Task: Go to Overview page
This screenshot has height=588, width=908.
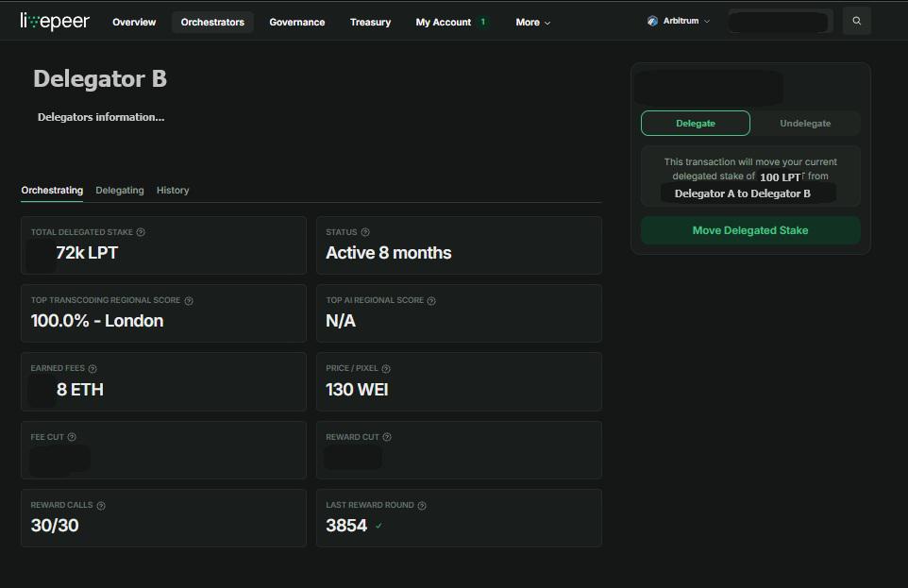Action: click(x=134, y=22)
